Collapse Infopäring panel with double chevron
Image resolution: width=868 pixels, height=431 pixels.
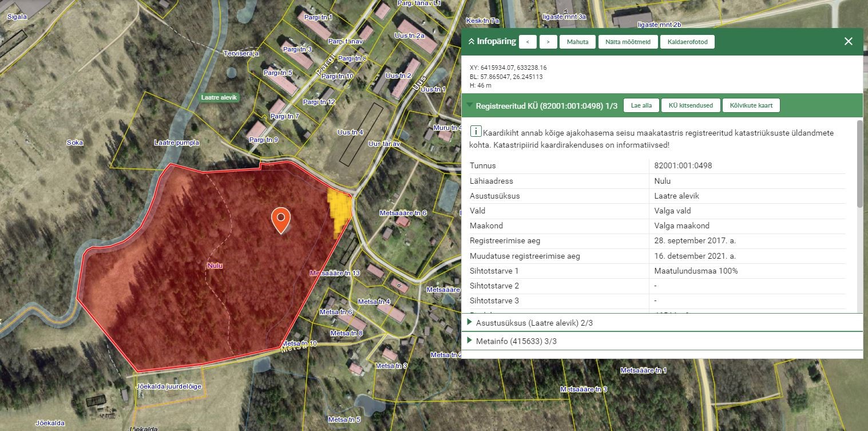471,42
